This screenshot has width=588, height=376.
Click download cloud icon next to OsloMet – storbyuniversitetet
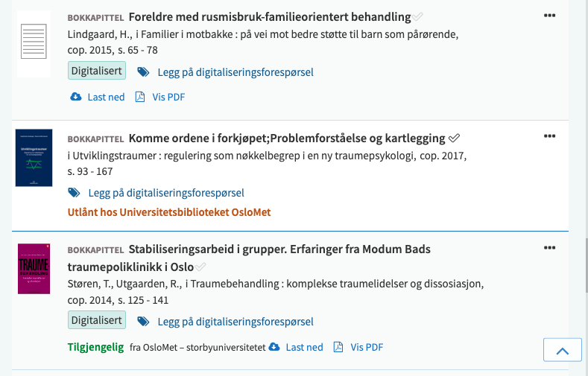tap(274, 347)
